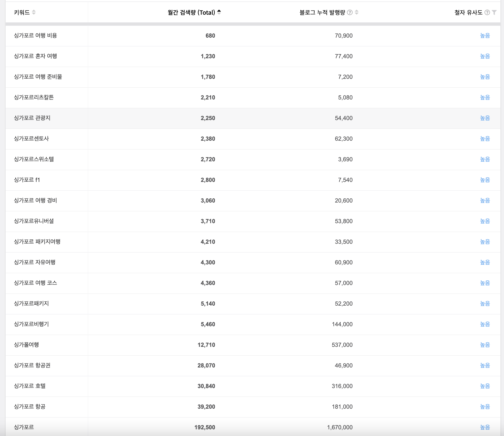This screenshot has width=504, height=436.
Task: Click the 높음 link for 싱가포르센토사
Action: [485, 139]
